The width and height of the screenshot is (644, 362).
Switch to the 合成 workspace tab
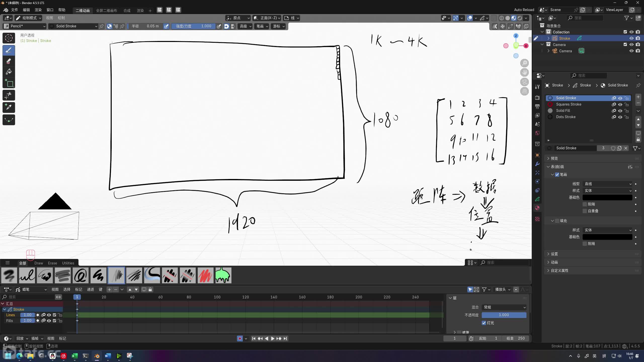(127, 10)
